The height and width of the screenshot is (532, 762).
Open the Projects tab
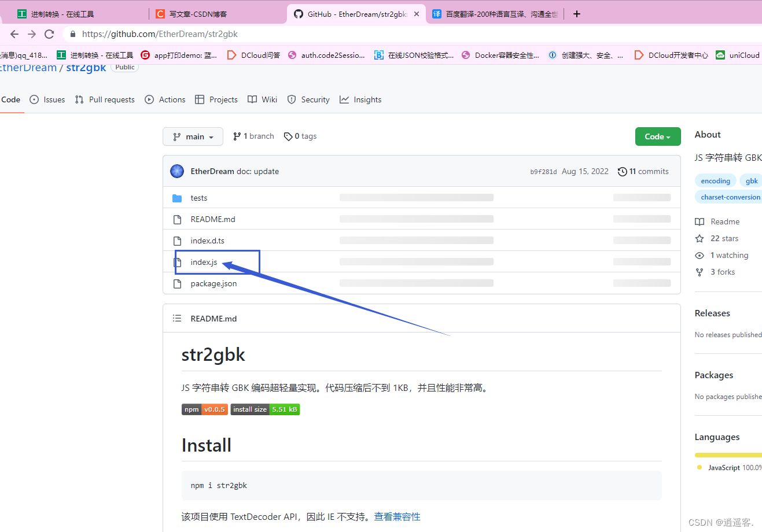(216, 99)
